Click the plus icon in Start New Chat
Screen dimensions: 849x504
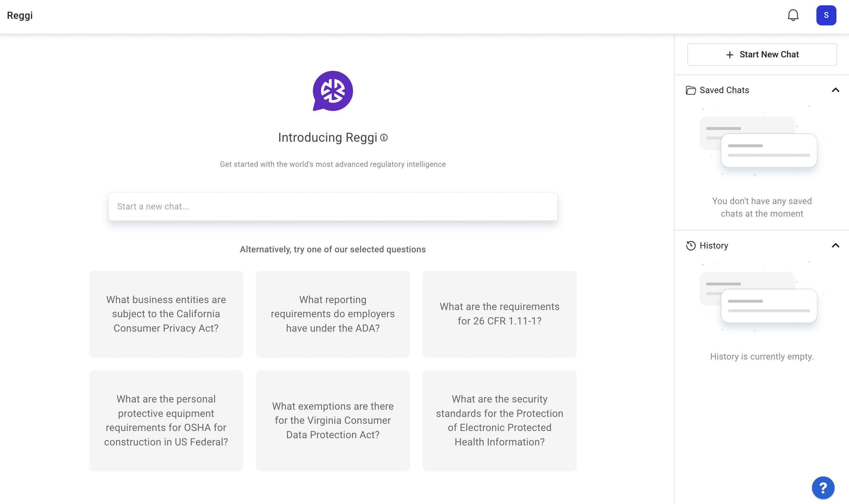(730, 55)
